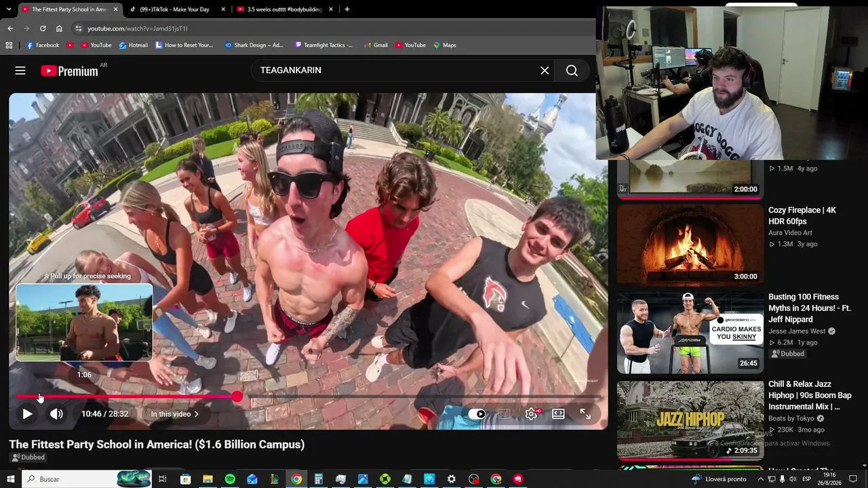Click the address bar showing youtube.com/watch

(332, 28)
